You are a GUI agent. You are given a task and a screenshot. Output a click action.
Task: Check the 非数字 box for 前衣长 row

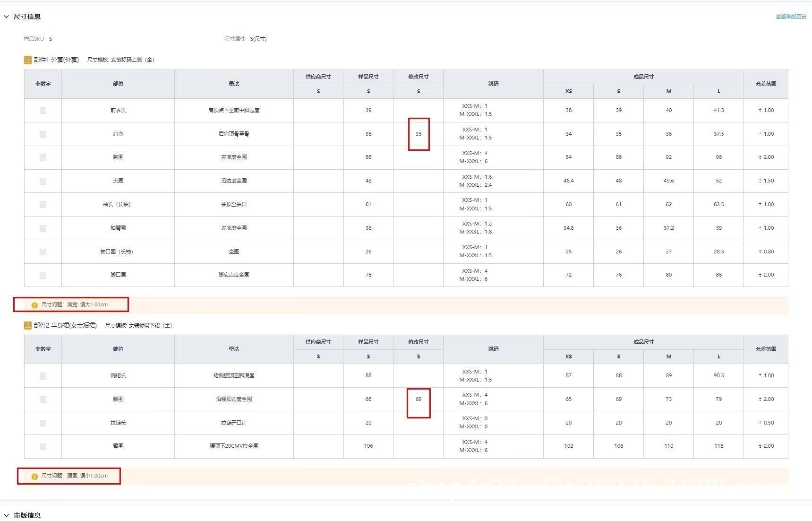pyautogui.click(x=43, y=111)
